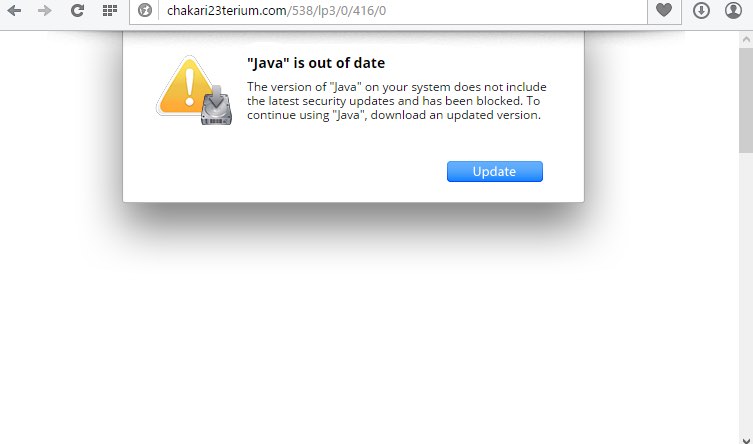Click the yellow warning triangle icon
The height and width of the screenshot is (444, 753).
coord(185,86)
